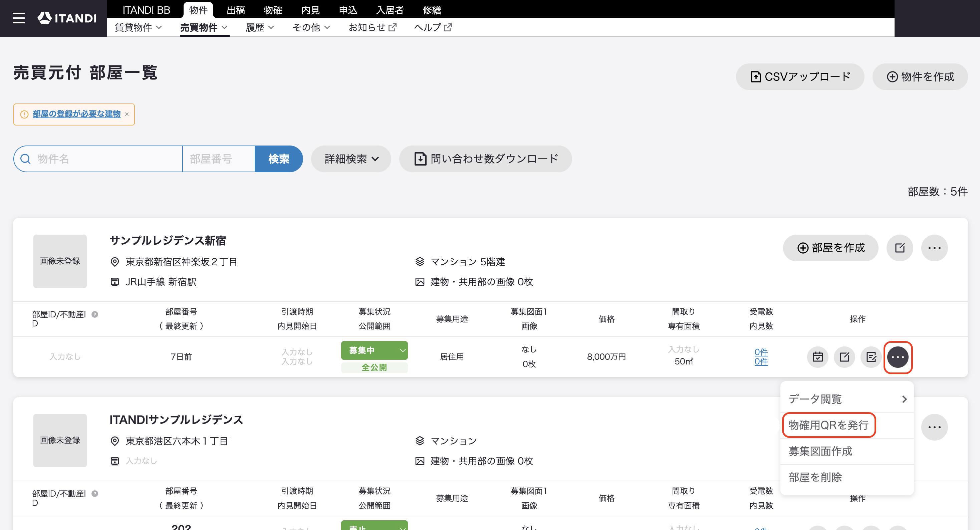The width and height of the screenshot is (980, 530).
Task: Click 問い合わせ数ダウンロード button
Action: pyautogui.click(x=485, y=159)
